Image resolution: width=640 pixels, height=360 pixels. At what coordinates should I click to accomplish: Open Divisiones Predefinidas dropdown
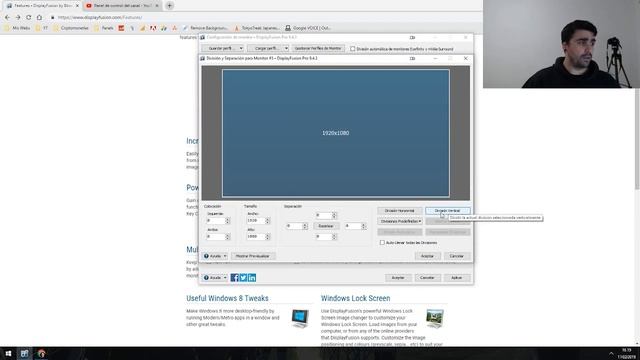[400, 221]
